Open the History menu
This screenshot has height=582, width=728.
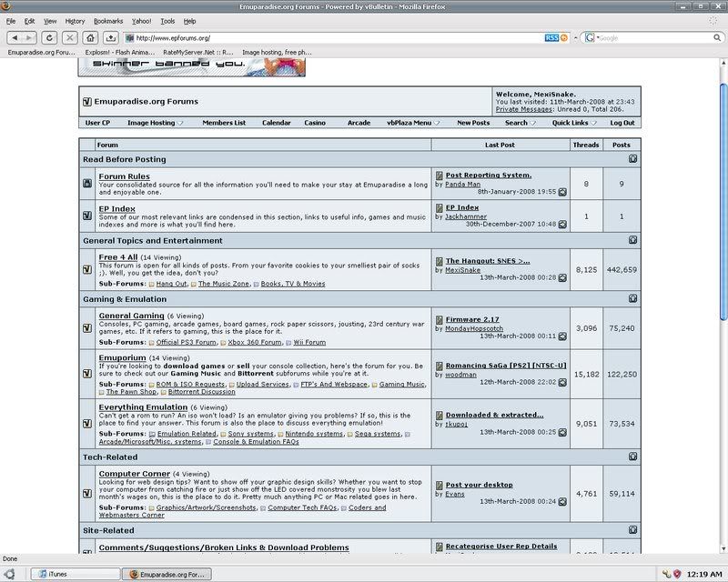pyautogui.click(x=75, y=21)
